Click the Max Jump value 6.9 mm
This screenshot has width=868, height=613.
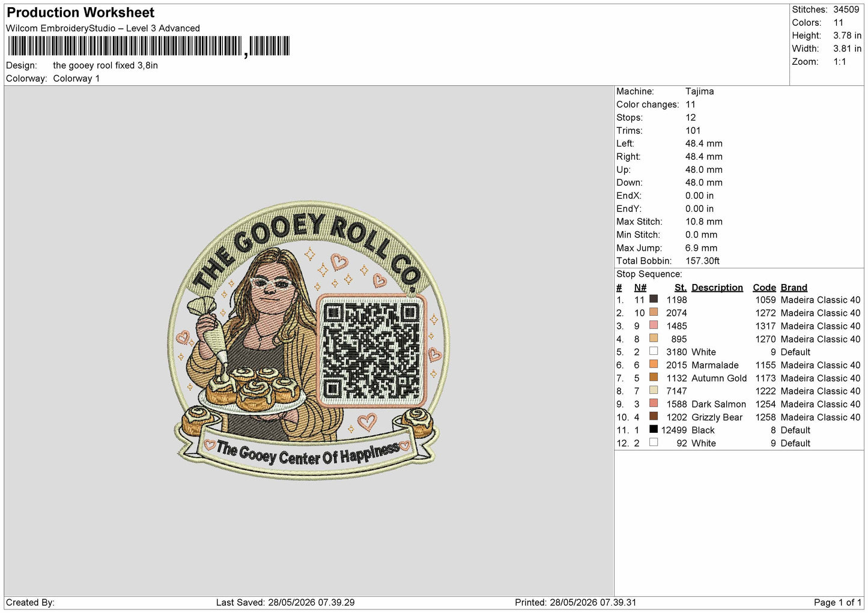pos(702,248)
